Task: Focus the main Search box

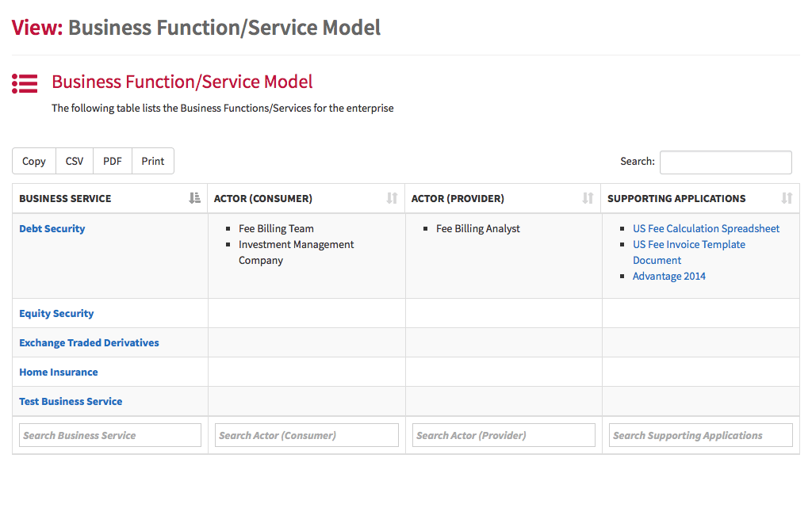Action: tap(726, 162)
